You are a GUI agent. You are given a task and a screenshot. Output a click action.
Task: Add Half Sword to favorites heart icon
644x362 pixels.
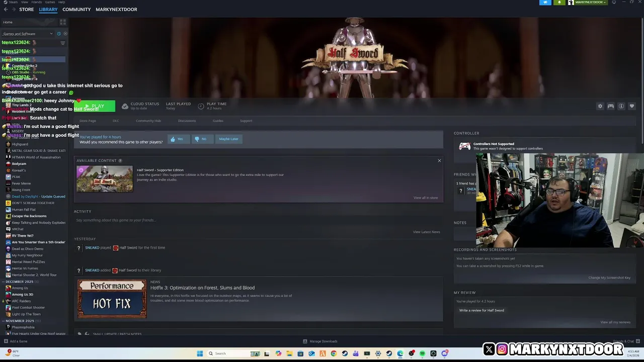coord(632,106)
